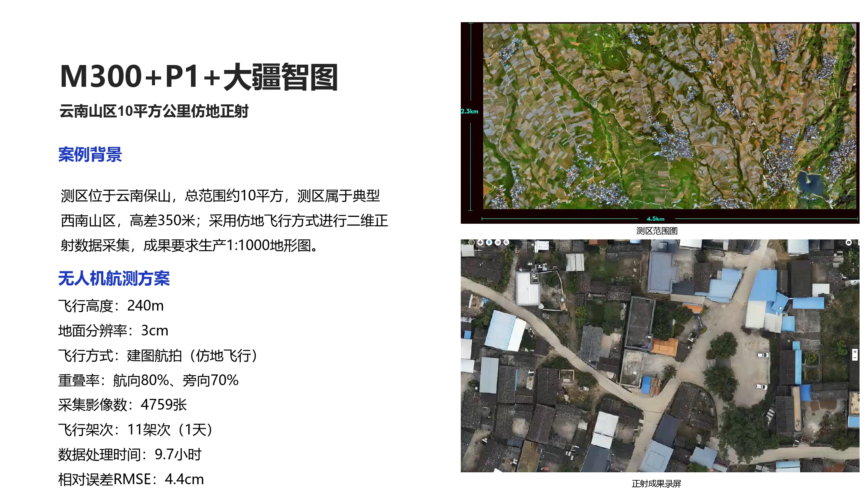Click the line 数据处理时间：9.7小时
This screenshot has width=868, height=488.
tap(130, 455)
